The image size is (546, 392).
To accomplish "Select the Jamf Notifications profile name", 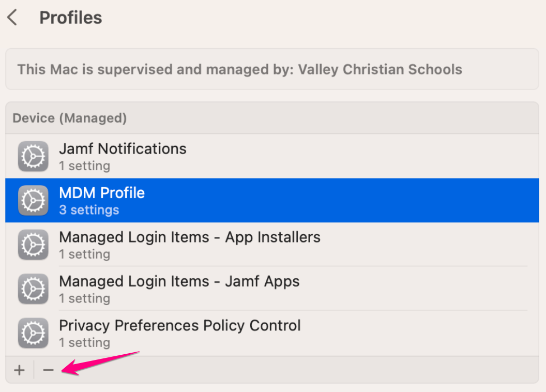I will tap(123, 149).
